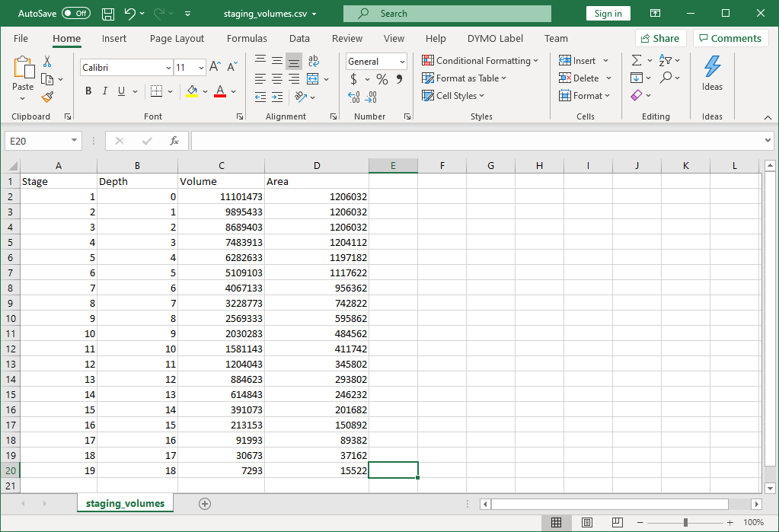The height and width of the screenshot is (532, 779).
Task: Apply bold formatting from the Font group
Action: tap(88, 91)
